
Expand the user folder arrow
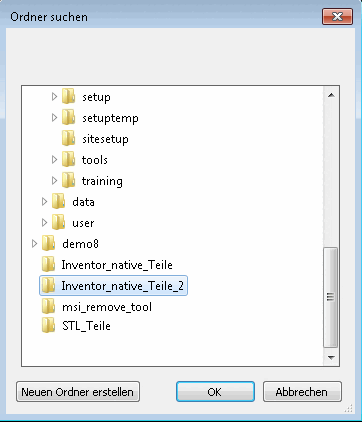point(44,223)
